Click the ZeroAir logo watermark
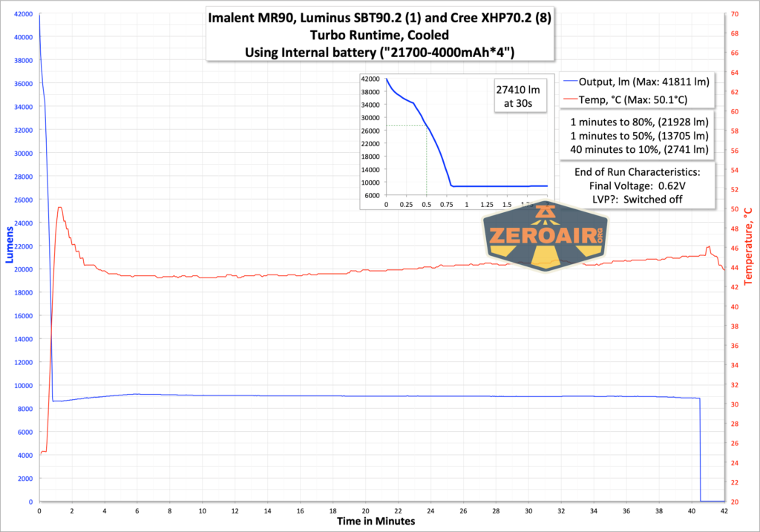Viewport: 760px width, 532px height. click(546, 236)
